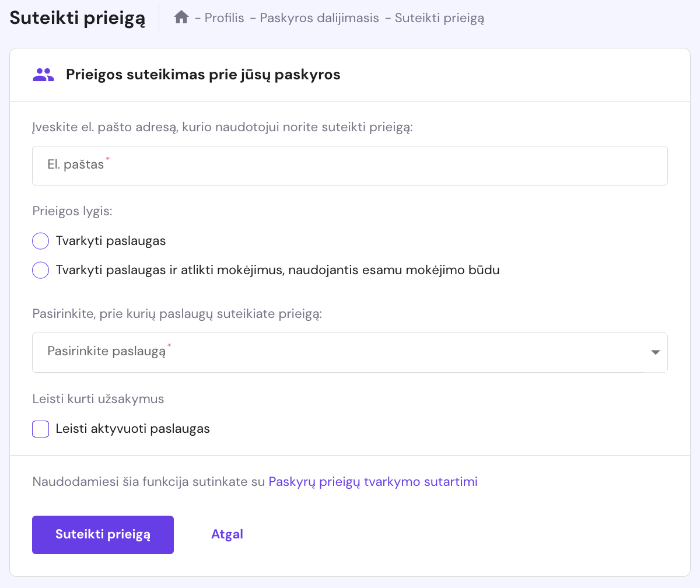Click the 'Atgal' link
This screenshot has height=588, width=700.
pos(228,534)
